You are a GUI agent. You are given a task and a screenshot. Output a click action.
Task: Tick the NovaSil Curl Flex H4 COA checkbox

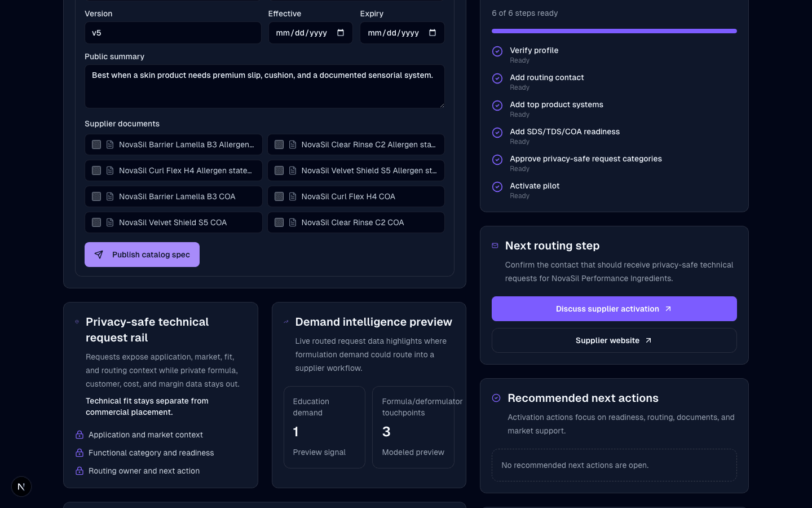click(279, 196)
